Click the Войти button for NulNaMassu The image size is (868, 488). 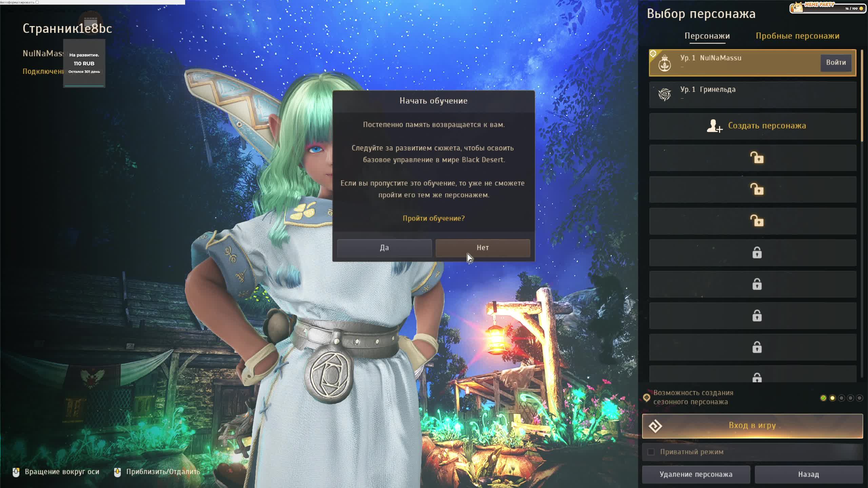(x=836, y=63)
